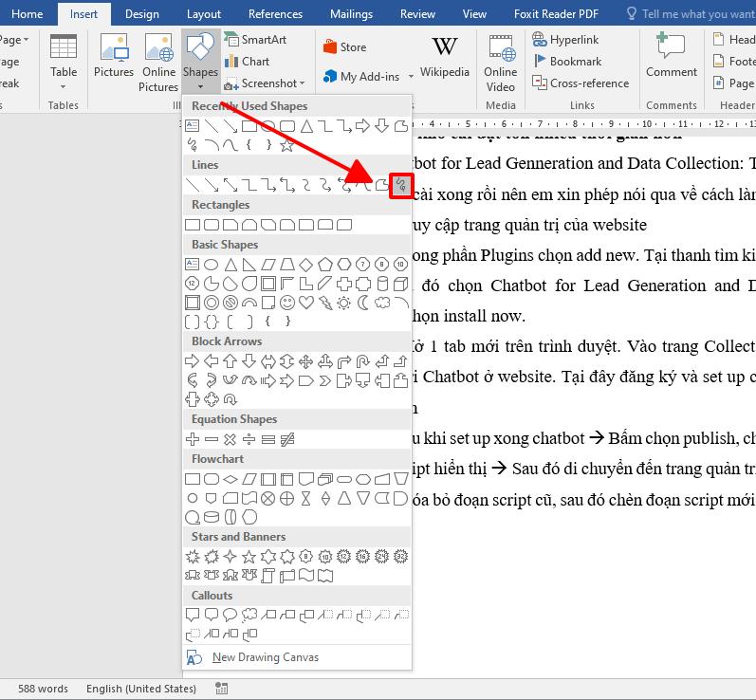Image resolution: width=756 pixels, height=700 pixels.
Task: Select the Cloud Callout shape
Action: pyautogui.click(x=249, y=615)
